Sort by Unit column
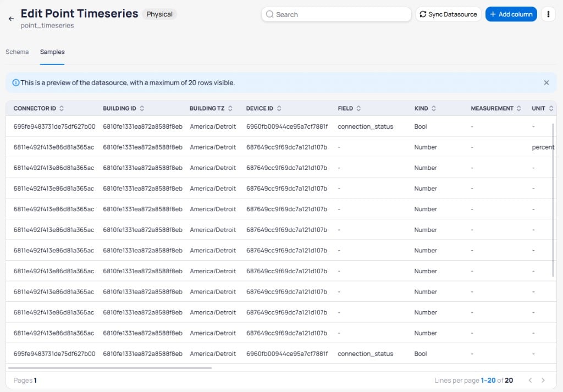Image resolution: width=563 pixels, height=392 pixels. (551, 108)
